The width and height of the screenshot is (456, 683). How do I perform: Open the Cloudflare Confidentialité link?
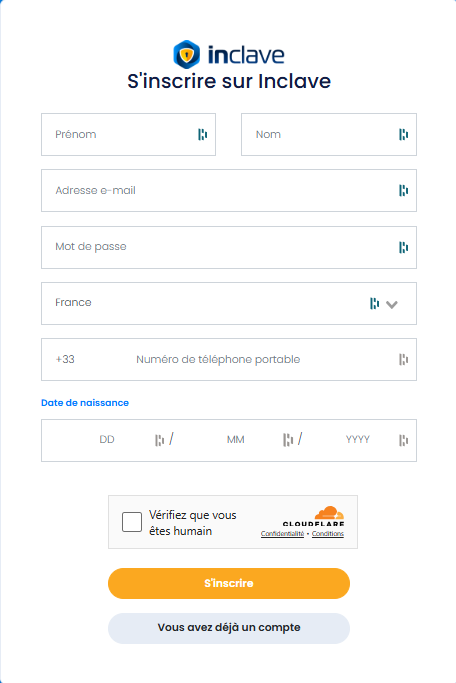282,534
